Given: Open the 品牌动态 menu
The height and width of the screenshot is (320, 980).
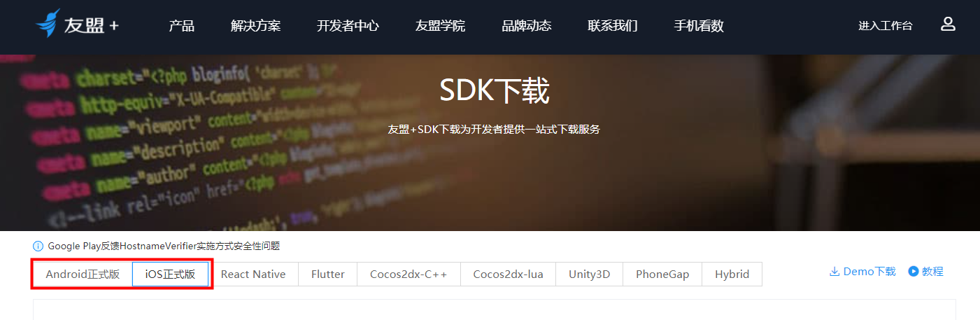Looking at the screenshot, I should (x=527, y=26).
